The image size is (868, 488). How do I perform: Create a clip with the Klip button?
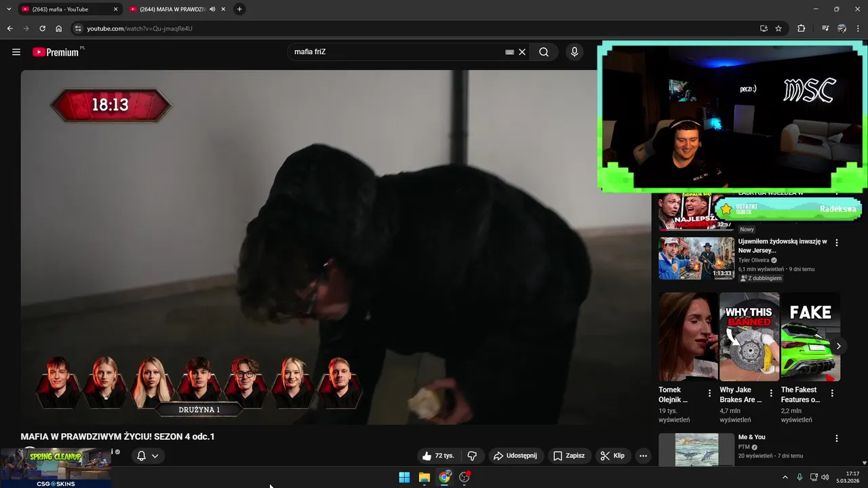613,456
